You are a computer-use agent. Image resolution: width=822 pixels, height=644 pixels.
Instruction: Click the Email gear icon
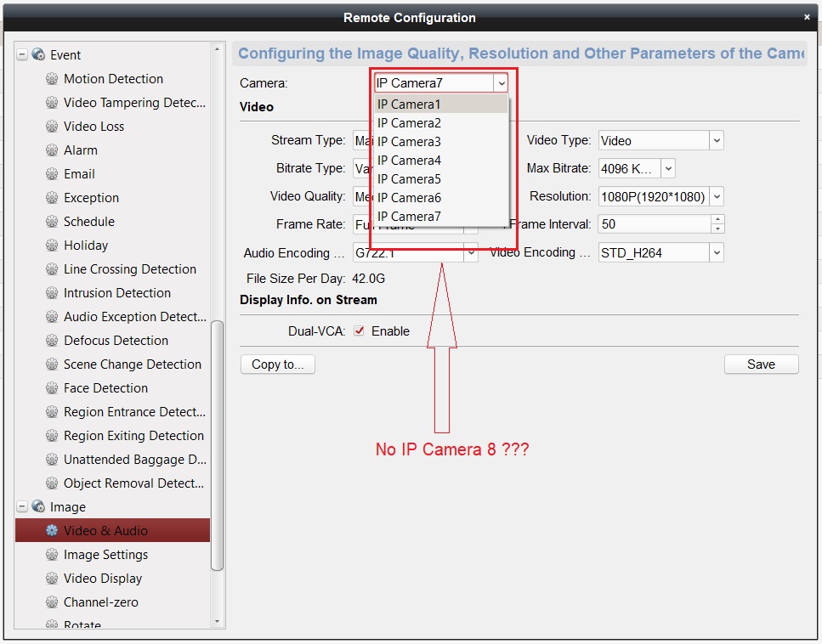[x=52, y=174]
